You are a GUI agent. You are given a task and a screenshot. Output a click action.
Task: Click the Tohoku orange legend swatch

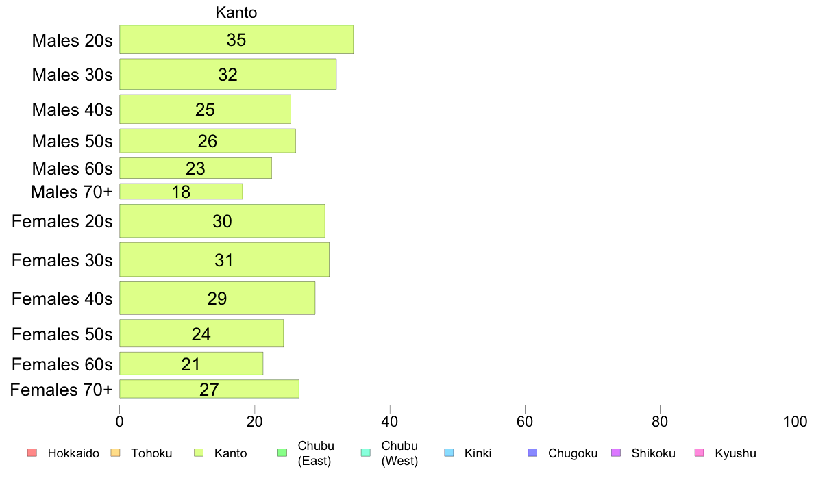pos(115,453)
